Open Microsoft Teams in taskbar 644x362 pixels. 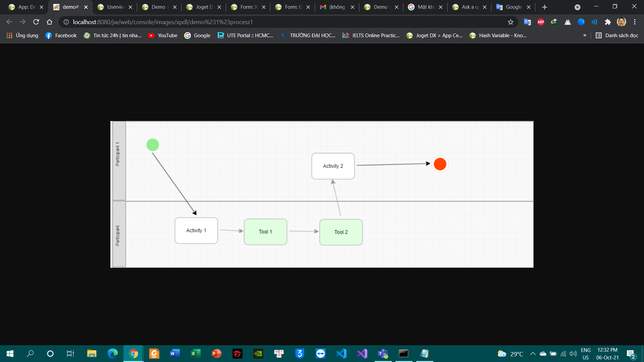coord(383,354)
